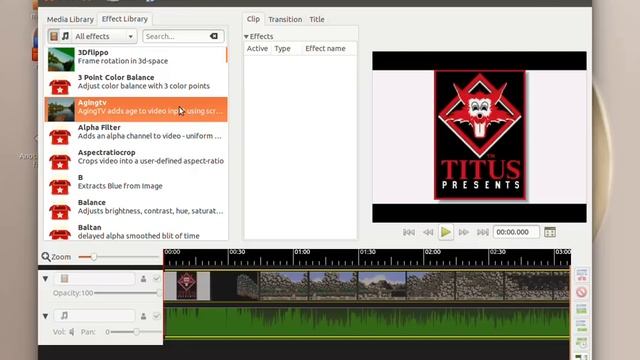Click the 00:00.000 timecode field
This screenshot has width=640, height=360.
click(516, 232)
